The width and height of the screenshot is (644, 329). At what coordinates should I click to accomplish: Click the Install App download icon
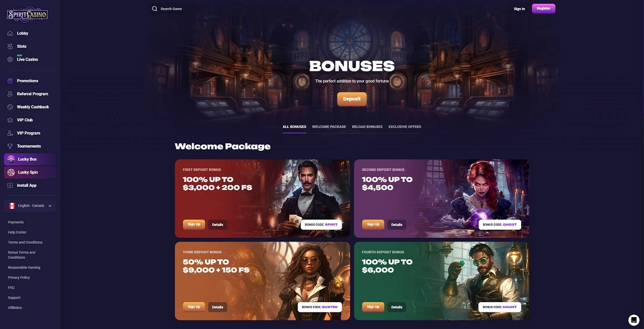coord(10,185)
